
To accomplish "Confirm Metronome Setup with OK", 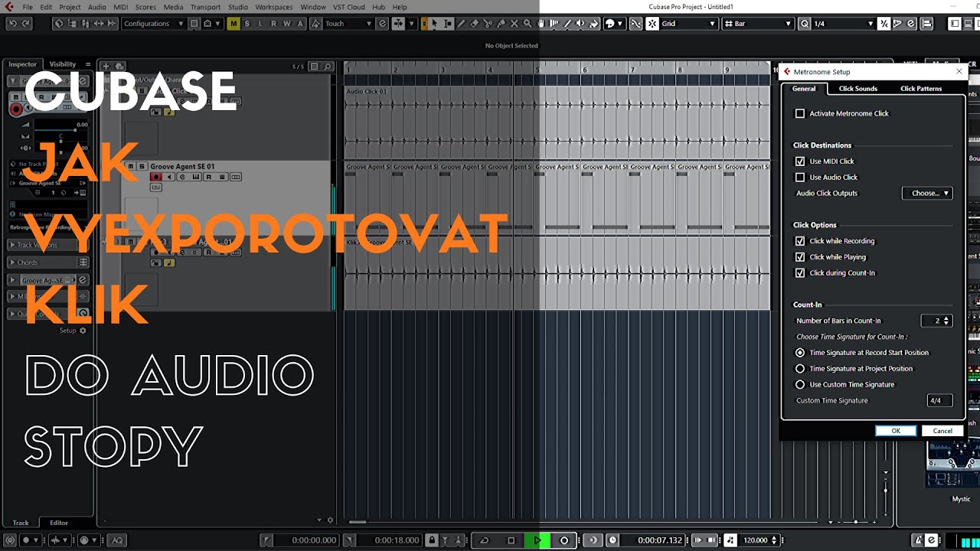I will coord(896,431).
